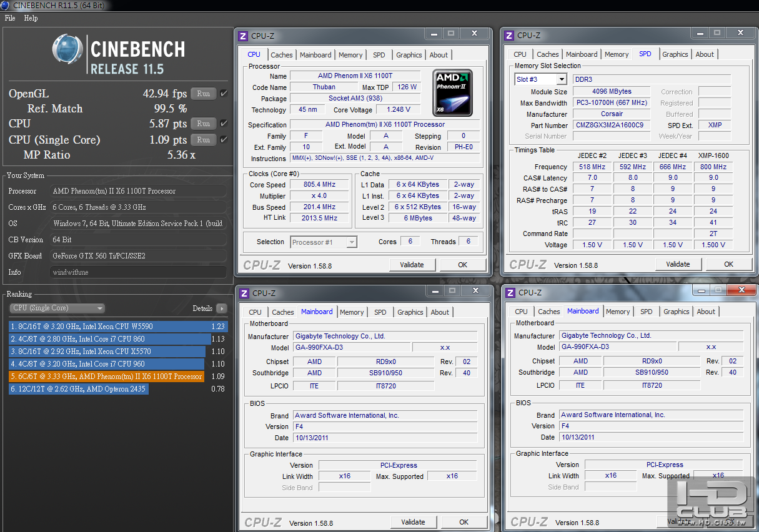Image resolution: width=759 pixels, height=532 pixels.
Task: Select ranking row AMD Phenom II X6 1100T
Action: click(118, 376)
